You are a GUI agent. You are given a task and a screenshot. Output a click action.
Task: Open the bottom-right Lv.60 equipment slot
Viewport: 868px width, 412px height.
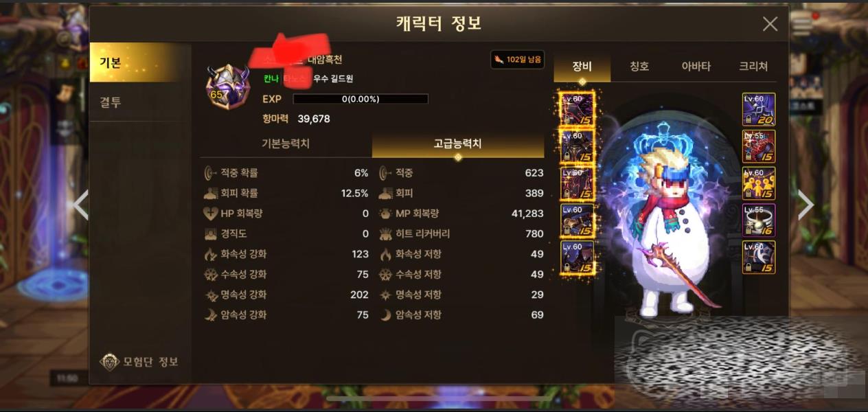[759, 257]
